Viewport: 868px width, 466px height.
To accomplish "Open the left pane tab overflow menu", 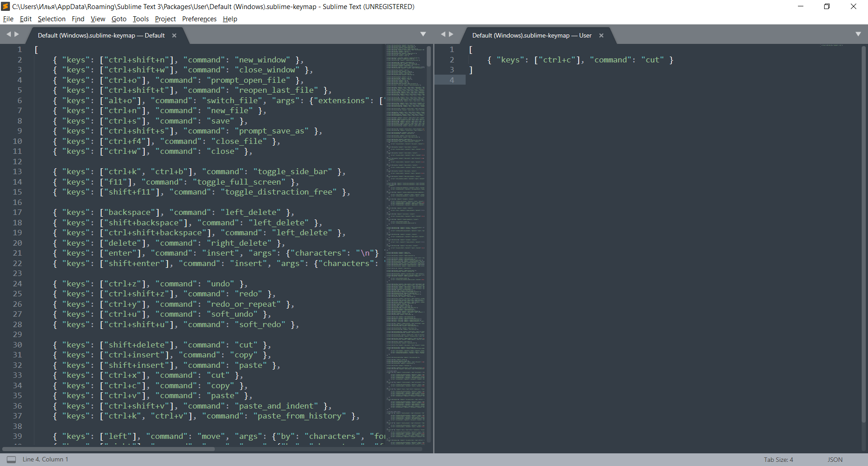I will point(424,33).
